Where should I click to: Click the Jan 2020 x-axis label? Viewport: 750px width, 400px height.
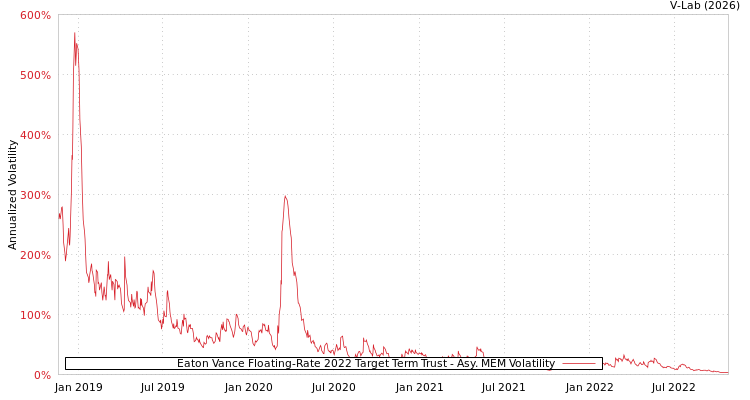[248, 387]
